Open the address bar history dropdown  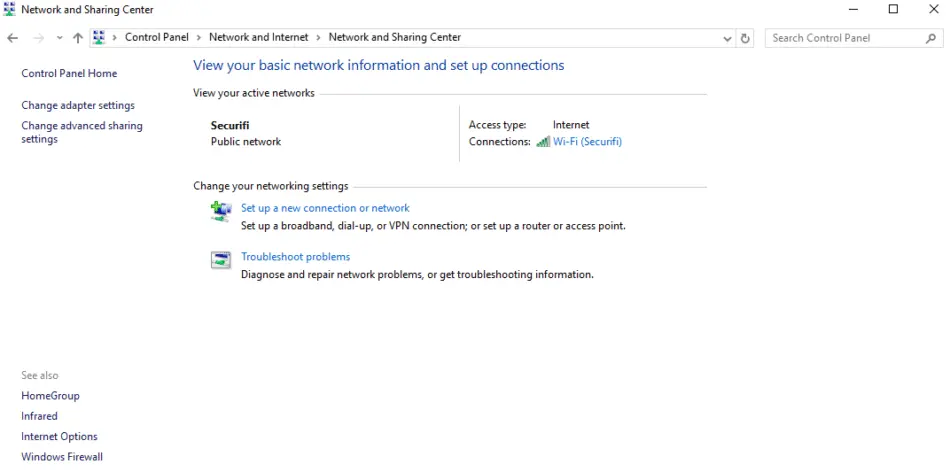727,38
